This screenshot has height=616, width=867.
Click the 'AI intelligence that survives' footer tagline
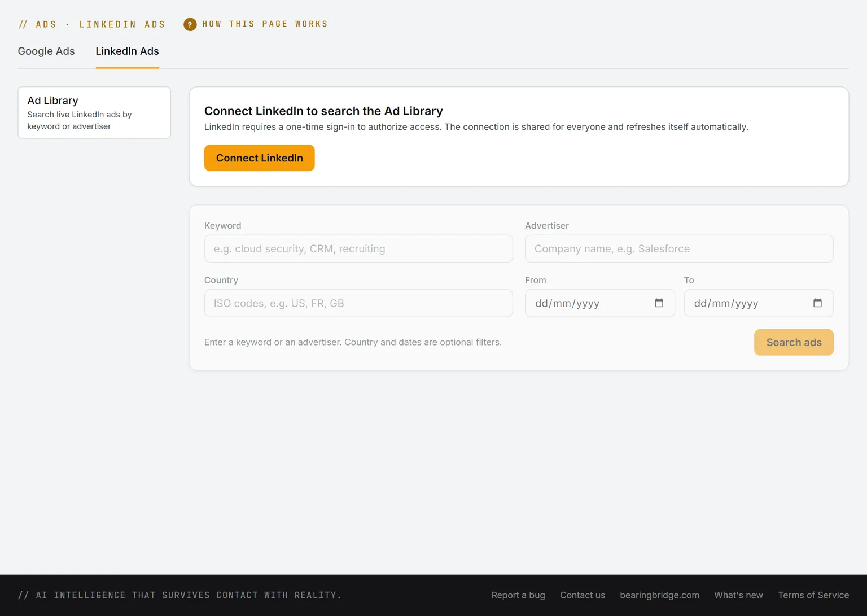(x=179, y=595)
